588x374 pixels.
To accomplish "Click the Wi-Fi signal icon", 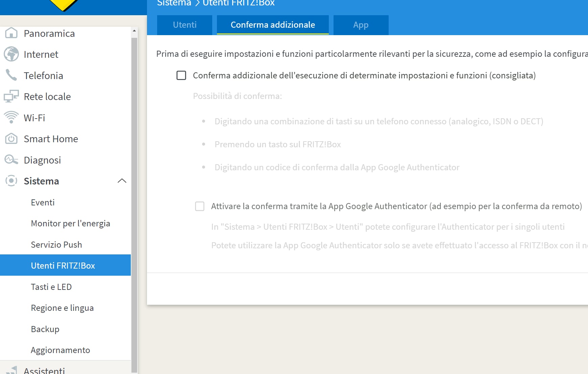I will pos(11,117).
